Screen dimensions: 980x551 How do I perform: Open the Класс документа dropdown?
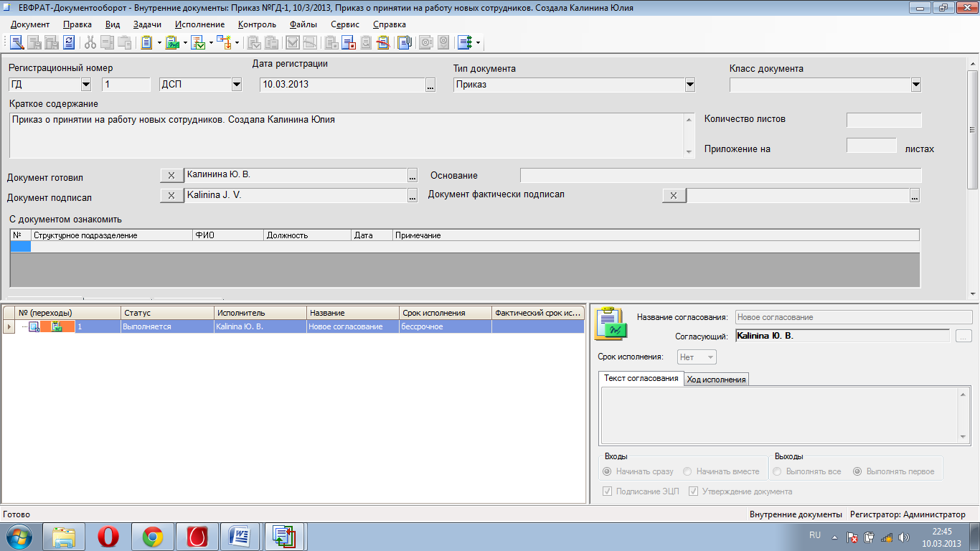[x=915, y=85]
